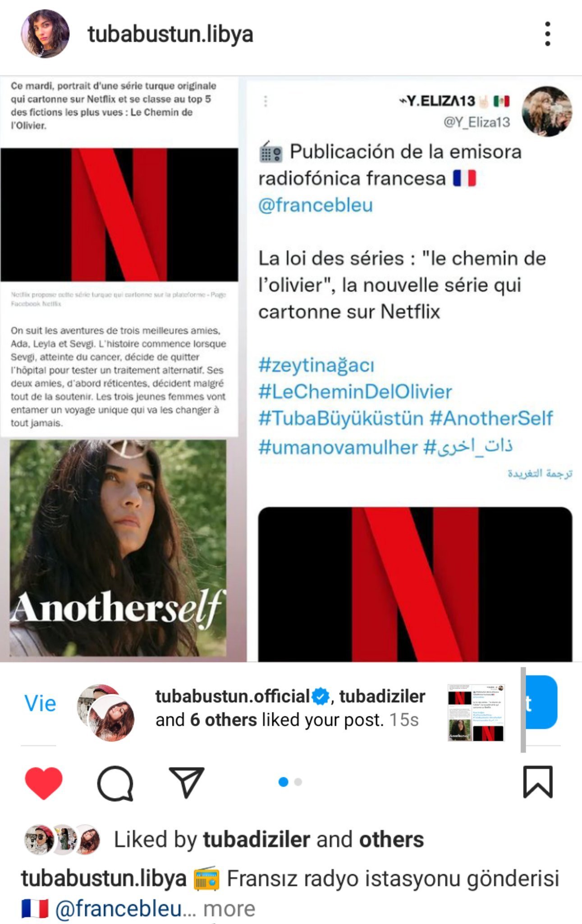Tap the paper plane share icon

pyautogui.click(x=187, y=782)
